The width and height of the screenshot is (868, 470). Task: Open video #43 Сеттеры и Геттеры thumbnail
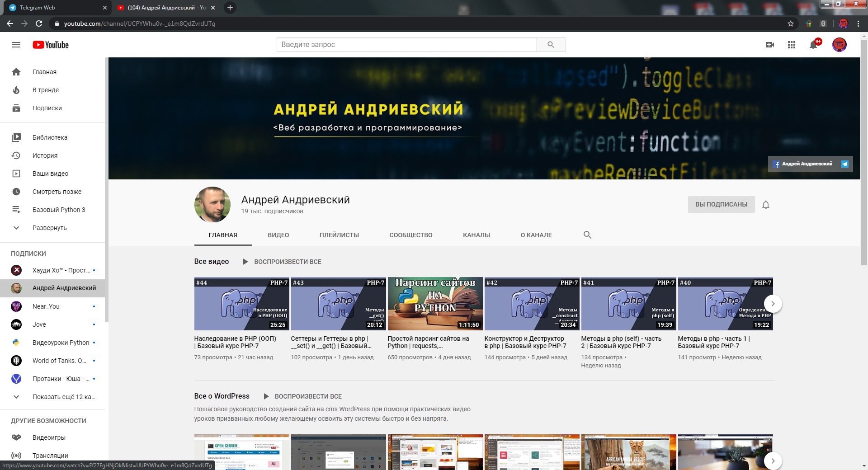pos(339,304)
